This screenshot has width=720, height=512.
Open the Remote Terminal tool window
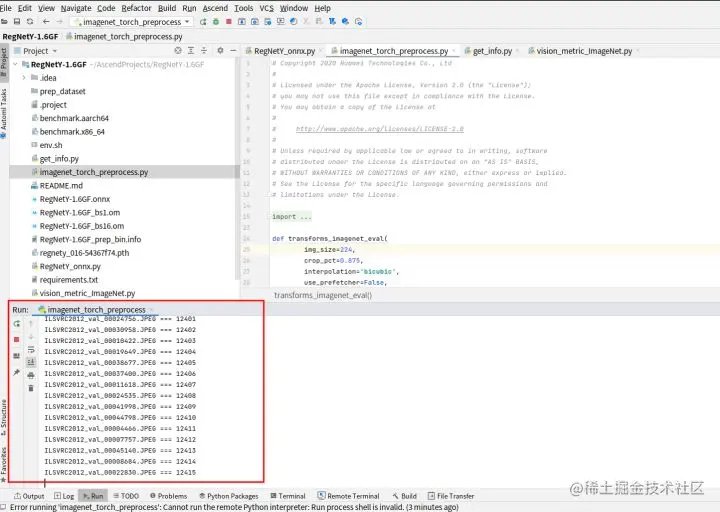349,496
